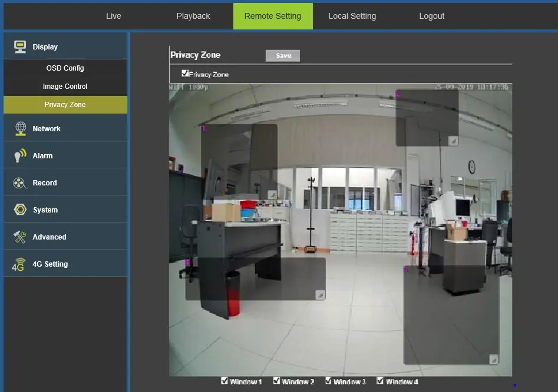The image size is (558, 392).
Task: Select the Remote Setting tab
Action: (273, 16)
